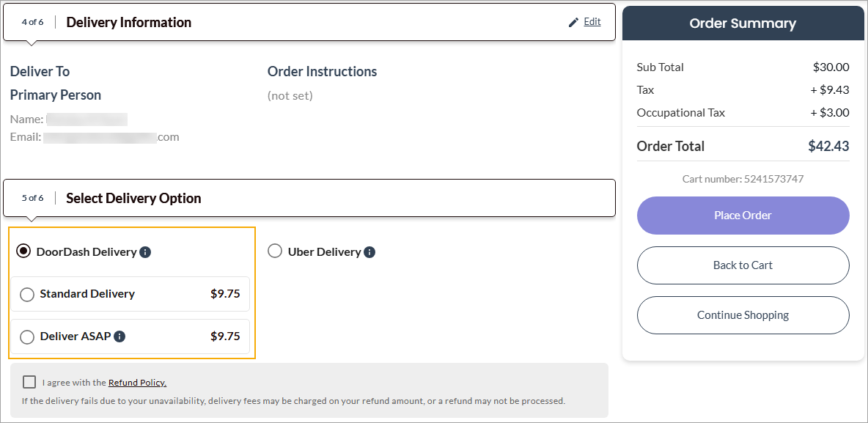The image size is (868, 423).
Task: Expand Select Delivery Option step header
Action: point(133,199)
